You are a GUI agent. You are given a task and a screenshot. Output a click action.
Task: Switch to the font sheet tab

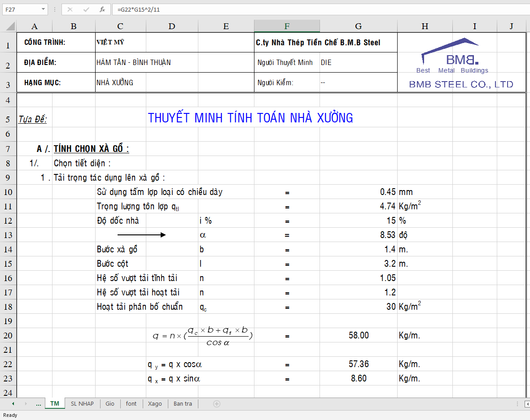[x=131, y=404]
